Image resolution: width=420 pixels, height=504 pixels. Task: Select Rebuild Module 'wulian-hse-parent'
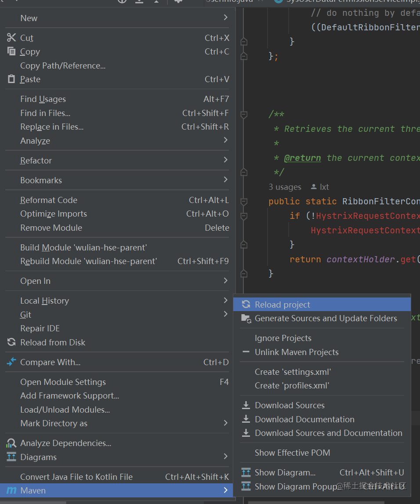pos(117,261)
